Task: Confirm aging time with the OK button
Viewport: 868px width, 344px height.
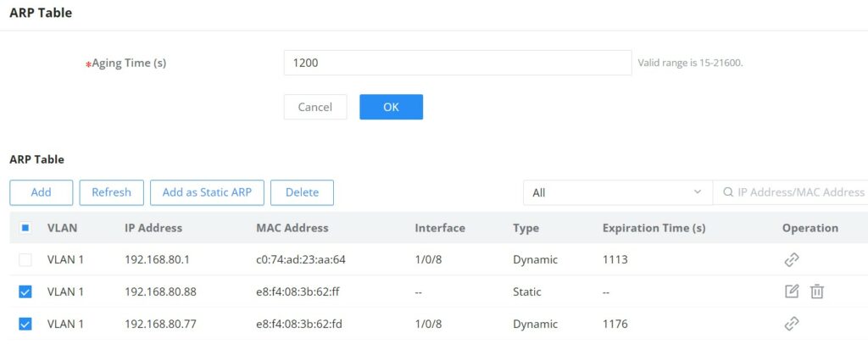Action: [392, 107]
